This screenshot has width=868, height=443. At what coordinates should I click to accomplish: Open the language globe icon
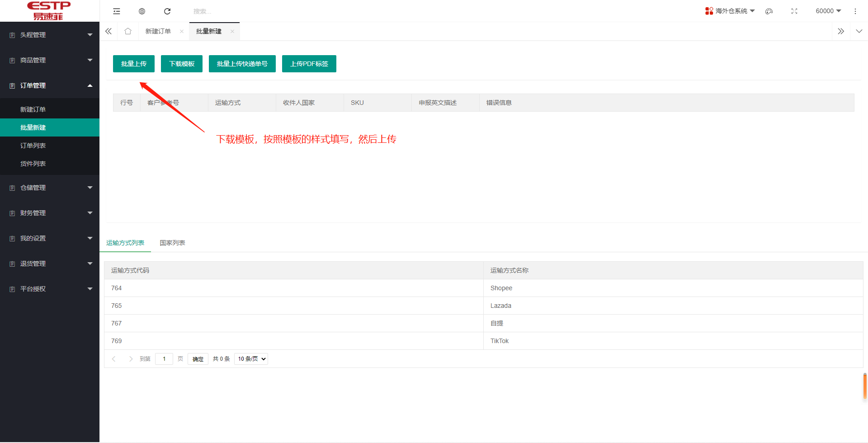(142, 11)
